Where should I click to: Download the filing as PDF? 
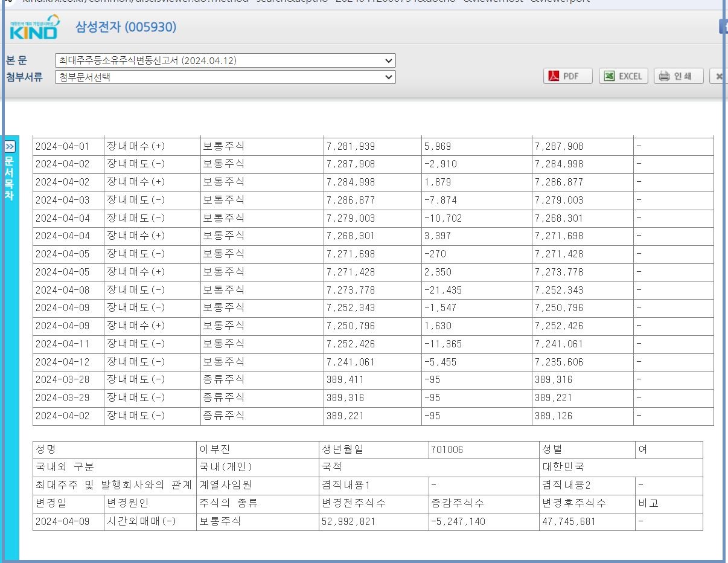(x=568, y=76)
